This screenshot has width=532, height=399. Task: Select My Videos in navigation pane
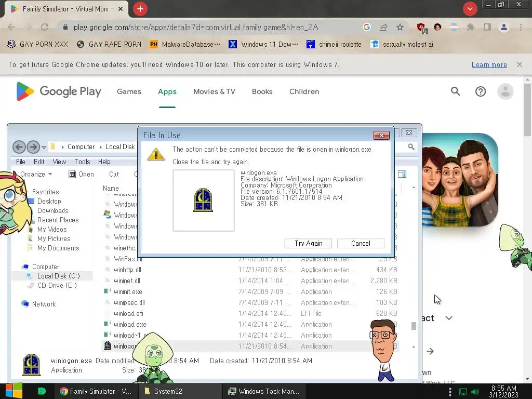[x=52, y=229]
